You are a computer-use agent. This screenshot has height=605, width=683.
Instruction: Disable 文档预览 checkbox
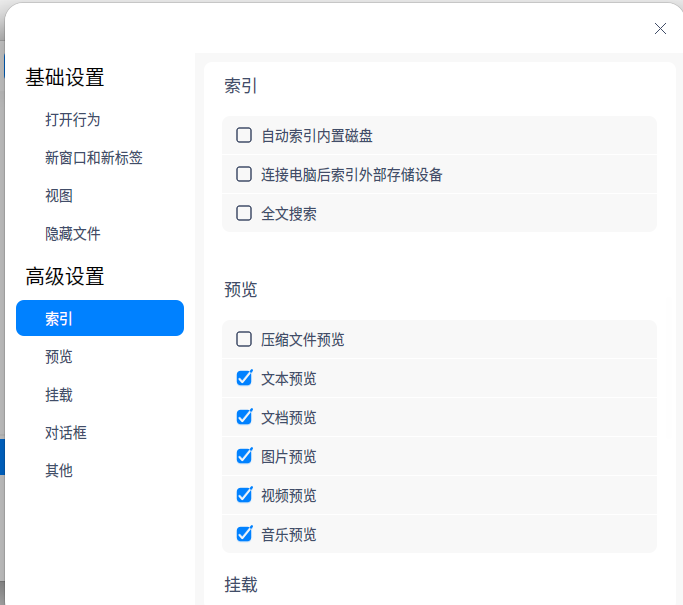click(244, 417)
